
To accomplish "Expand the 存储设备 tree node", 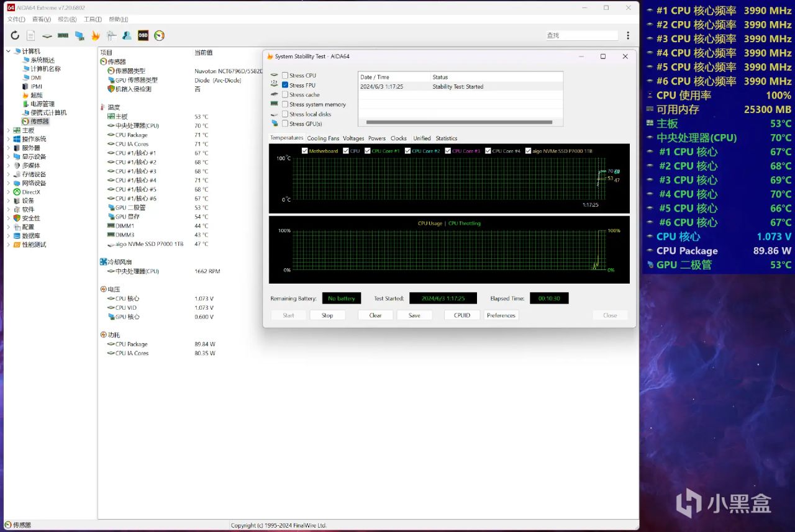I will point(8,174).
